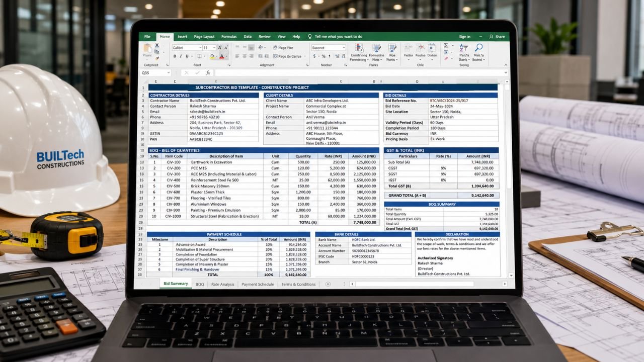This screenshot has height=362, width=644.
Task: Click the Increase Font Size icon
Action: pos(220,47)
